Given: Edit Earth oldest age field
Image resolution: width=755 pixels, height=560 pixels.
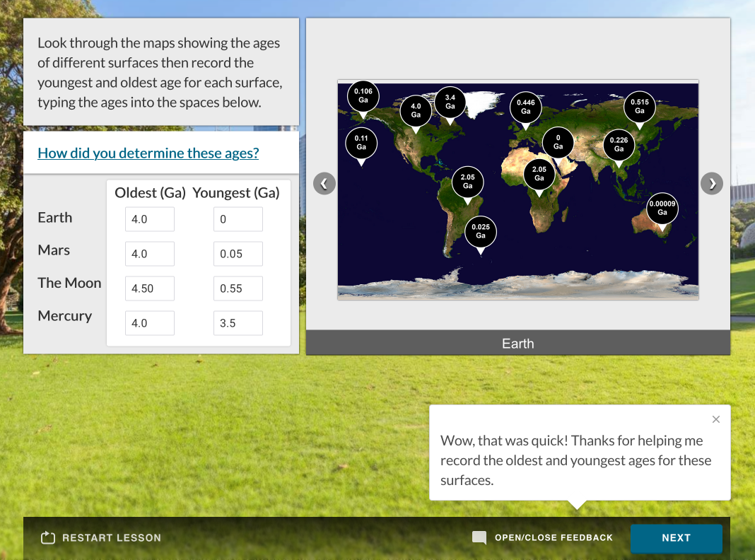Looking at the screenshot, I should (x=150, y=219).
